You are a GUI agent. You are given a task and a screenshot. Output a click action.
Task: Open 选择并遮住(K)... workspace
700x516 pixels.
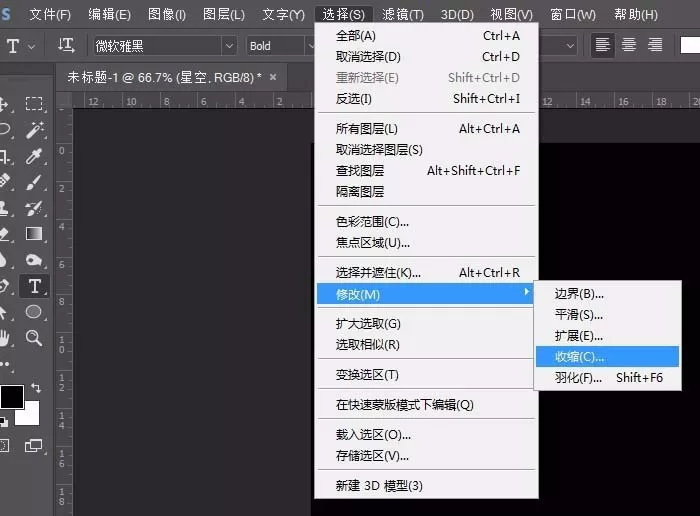click(426, 273)
